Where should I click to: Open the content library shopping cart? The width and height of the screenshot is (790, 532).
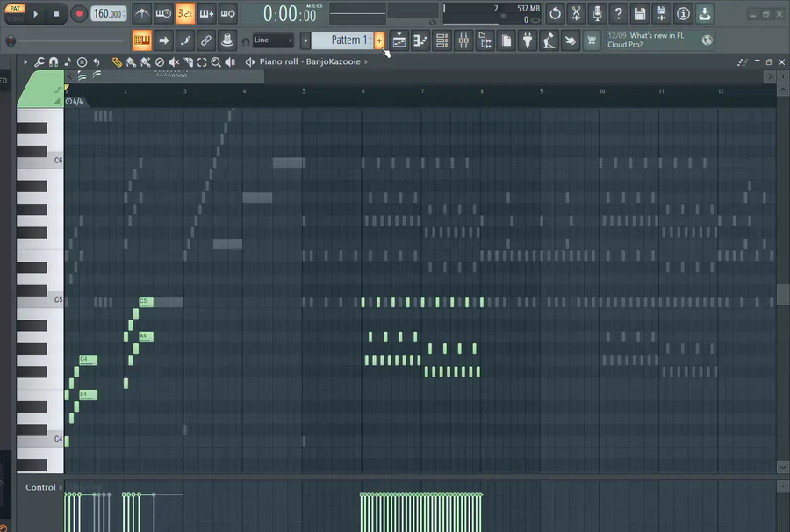click(592, 40)
